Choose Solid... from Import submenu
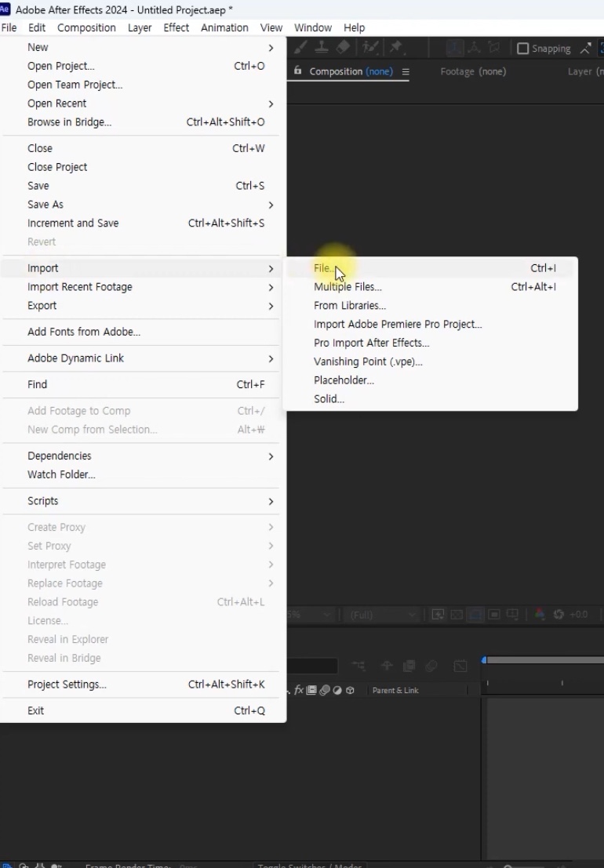Viewport: 604px width, 868px height. pyautogui.click(x=430, y=399)
